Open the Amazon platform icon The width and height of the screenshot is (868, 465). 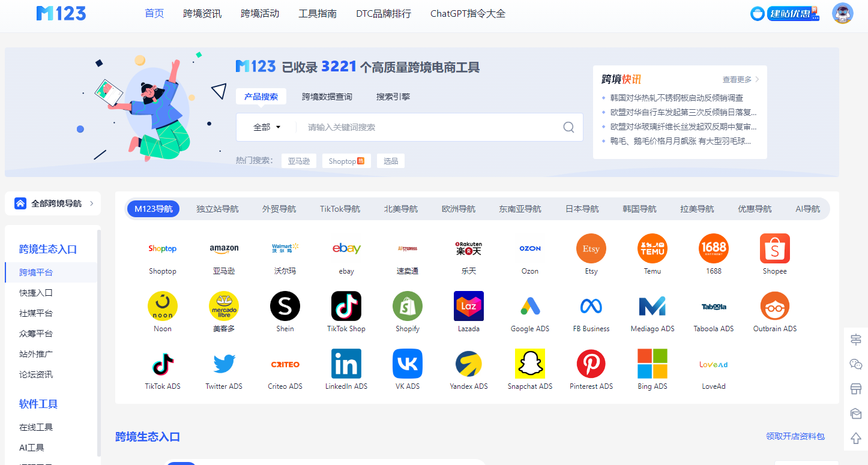(224, 249)
